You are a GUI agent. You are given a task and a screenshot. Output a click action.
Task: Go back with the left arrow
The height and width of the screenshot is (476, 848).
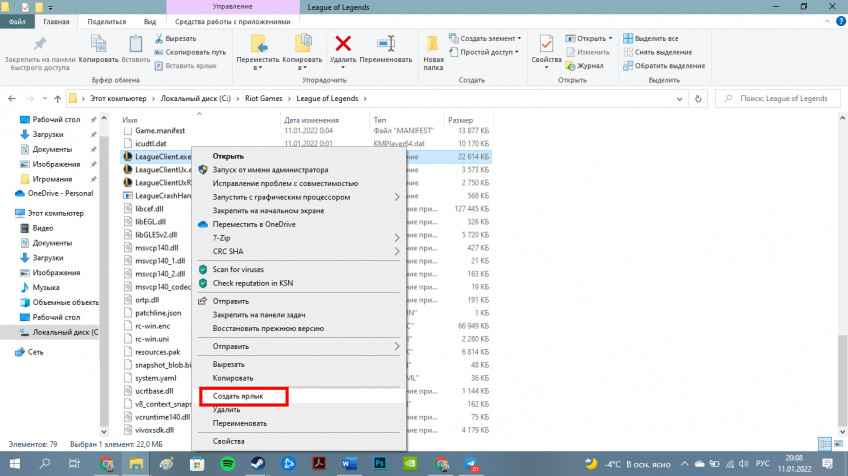click(12, 98)
